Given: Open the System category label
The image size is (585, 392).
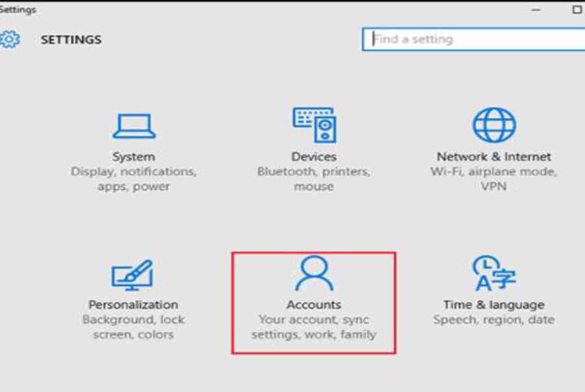Looking at the screenshot, I should point(133,157).
